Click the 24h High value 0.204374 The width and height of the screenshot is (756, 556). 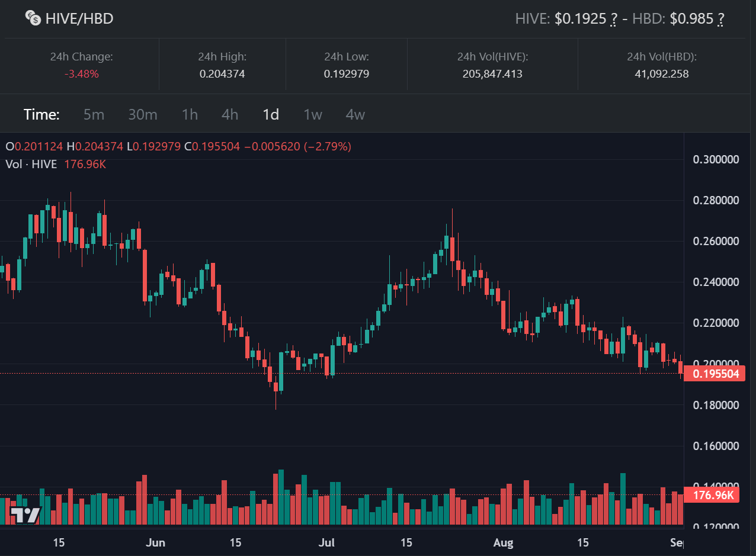click(x=222, y=74)
